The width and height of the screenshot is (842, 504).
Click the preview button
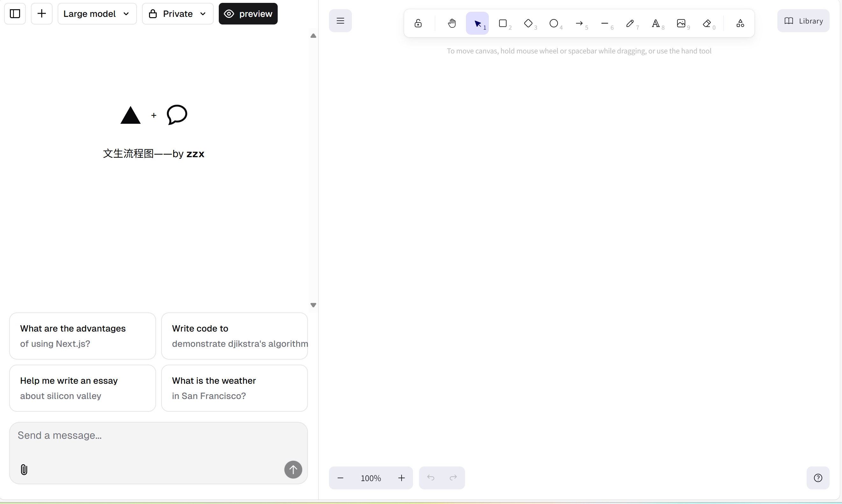pyautogui.click(x=248, y=14)
